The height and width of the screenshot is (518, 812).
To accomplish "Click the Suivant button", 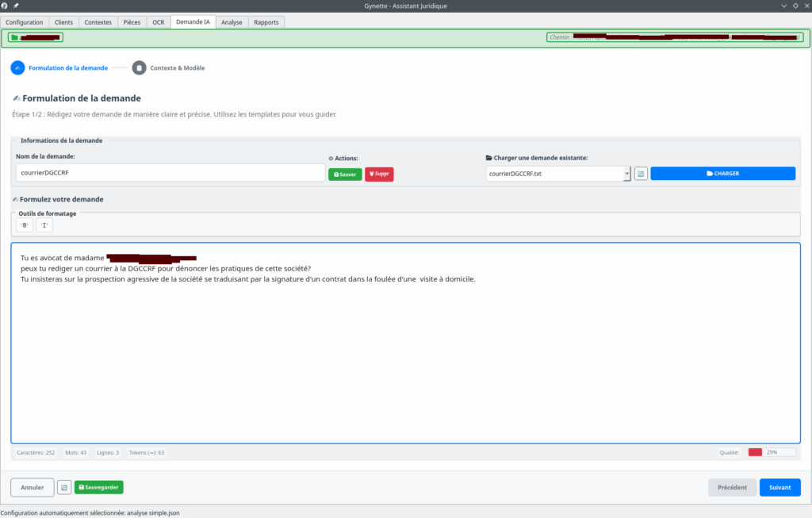I will [x=779, y=487].
